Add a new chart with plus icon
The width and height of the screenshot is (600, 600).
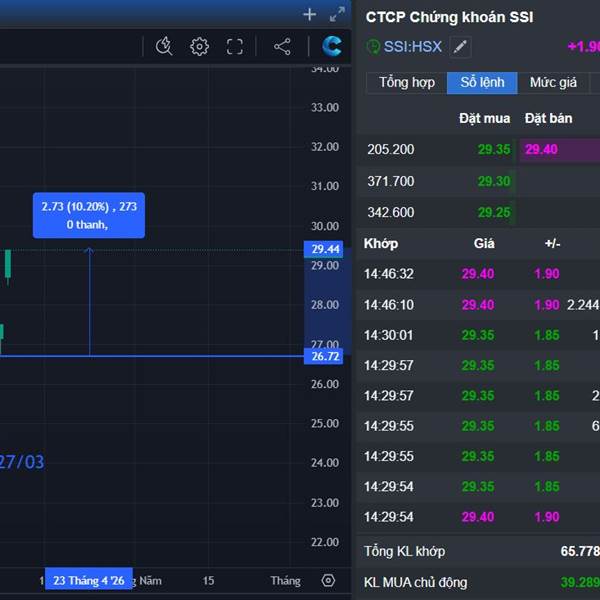tap(309, 15)
